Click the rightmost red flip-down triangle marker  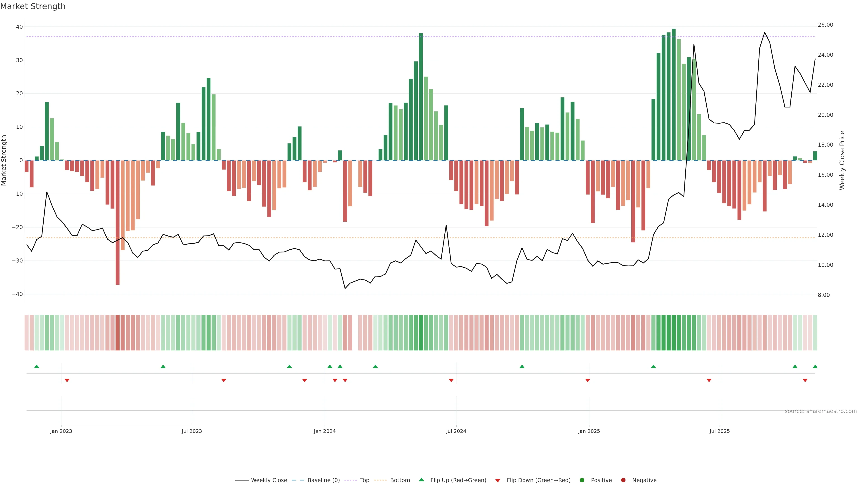click(805, 380)
